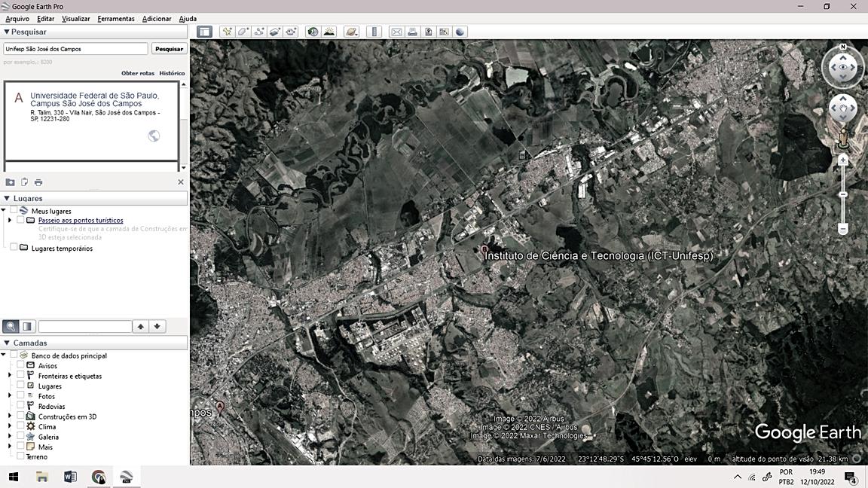Toggle the sidebar visibility toolbar button
The height and width of the screenshot is (488, 868).
pyautogui.click(x=204, y=32)
